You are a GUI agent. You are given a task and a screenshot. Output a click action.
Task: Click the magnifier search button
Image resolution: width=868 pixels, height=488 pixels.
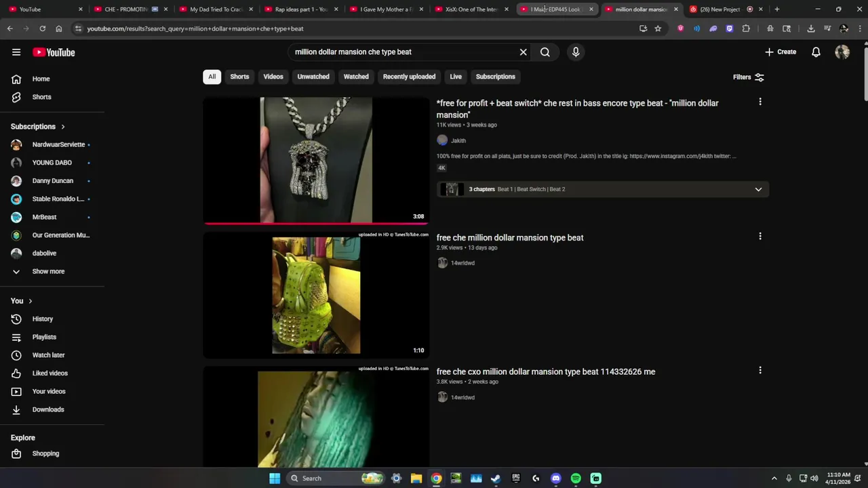coord(545,52)
